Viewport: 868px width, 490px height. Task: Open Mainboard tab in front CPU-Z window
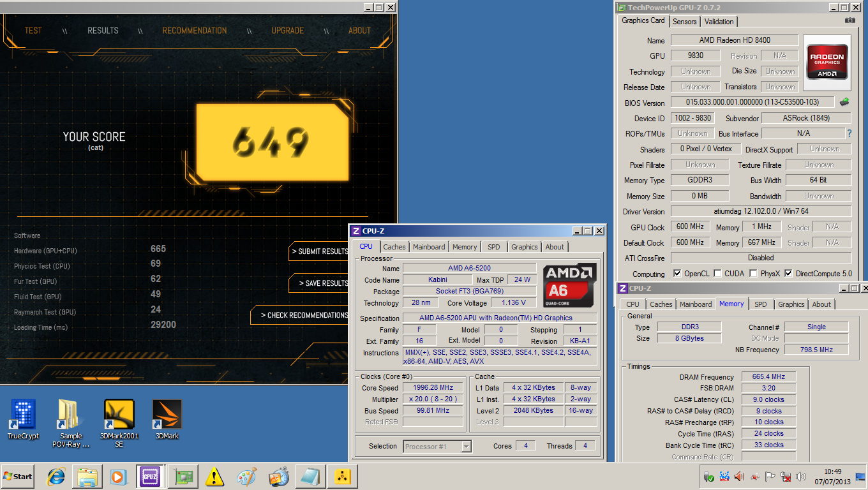click(429, 247)
